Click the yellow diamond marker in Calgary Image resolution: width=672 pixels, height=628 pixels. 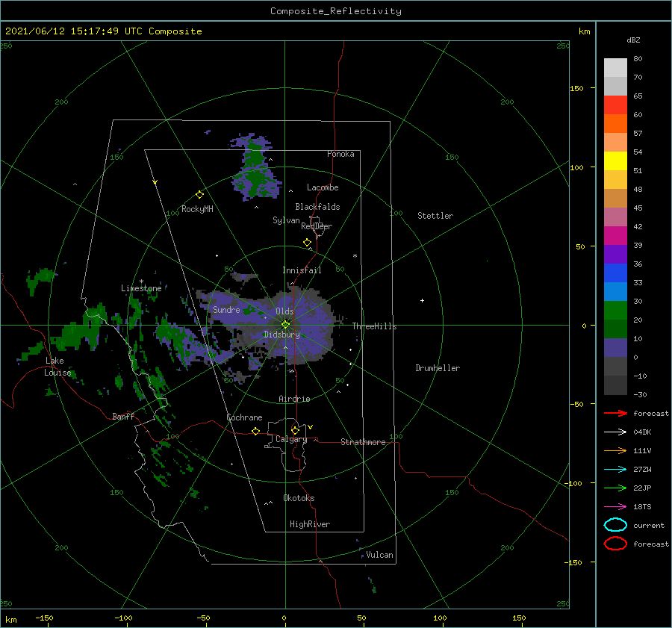295,430
